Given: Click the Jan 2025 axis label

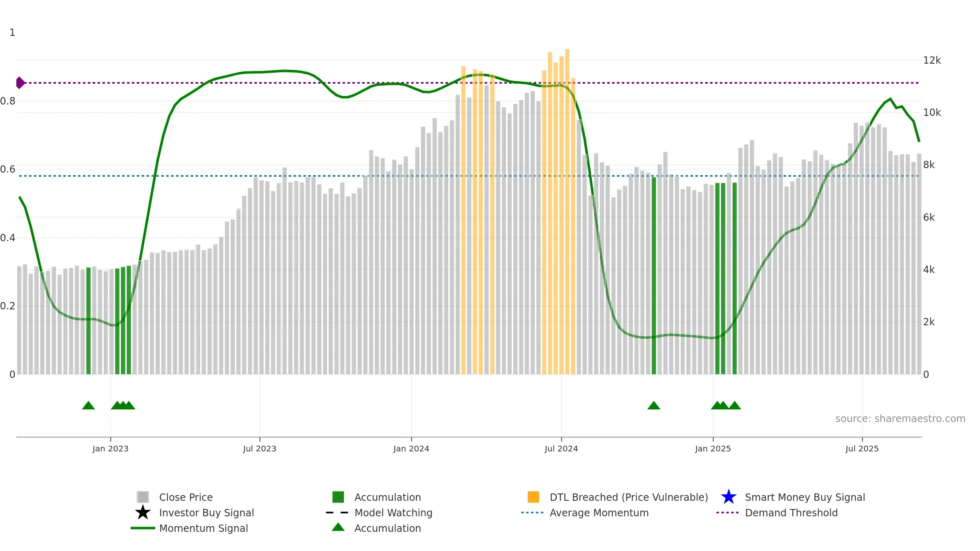Looking at the screenshot, I should (713, 449).
